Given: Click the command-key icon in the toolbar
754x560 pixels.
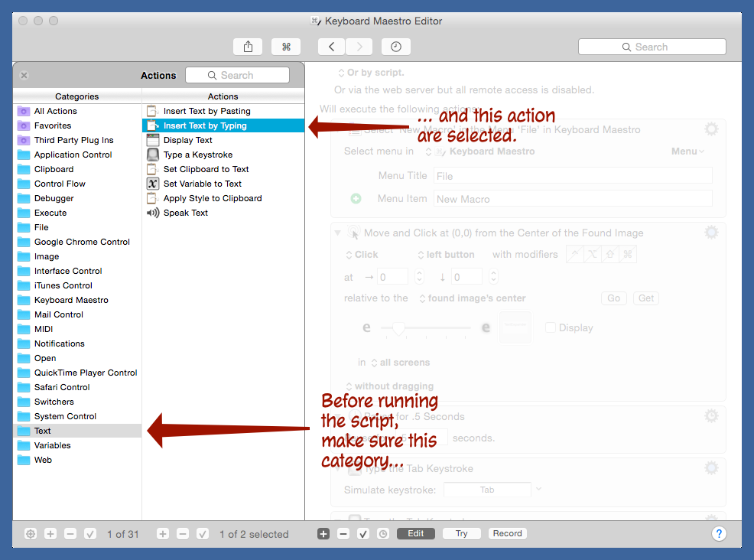Looking at the screenshot, I should [285, 46].
